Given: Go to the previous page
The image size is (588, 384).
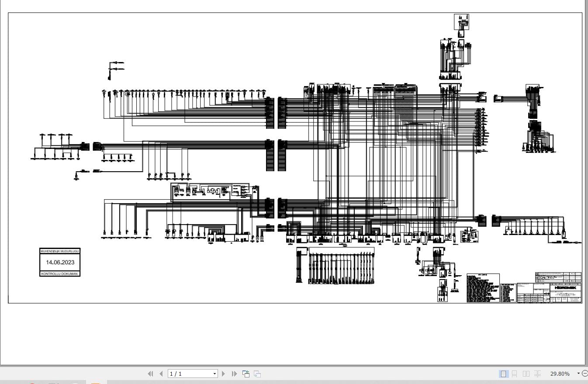Looking at the screenshot, I should point(161,374).
